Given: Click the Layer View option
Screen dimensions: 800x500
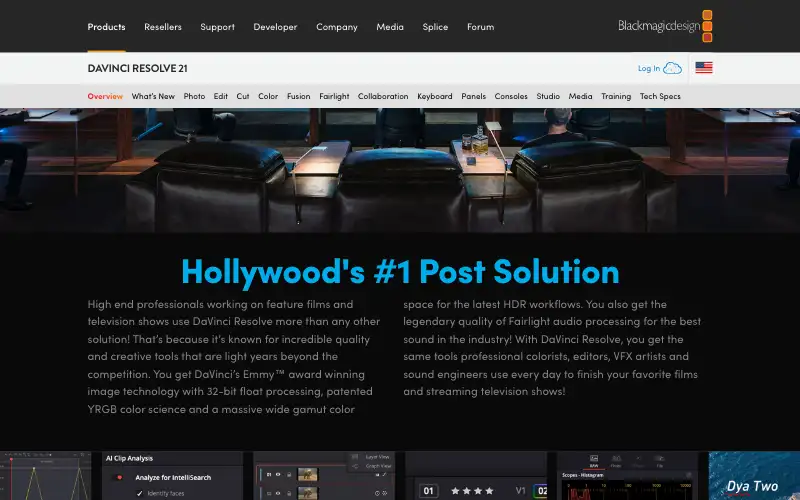Looking at the screenshot, I should click(x=372, y=457).
